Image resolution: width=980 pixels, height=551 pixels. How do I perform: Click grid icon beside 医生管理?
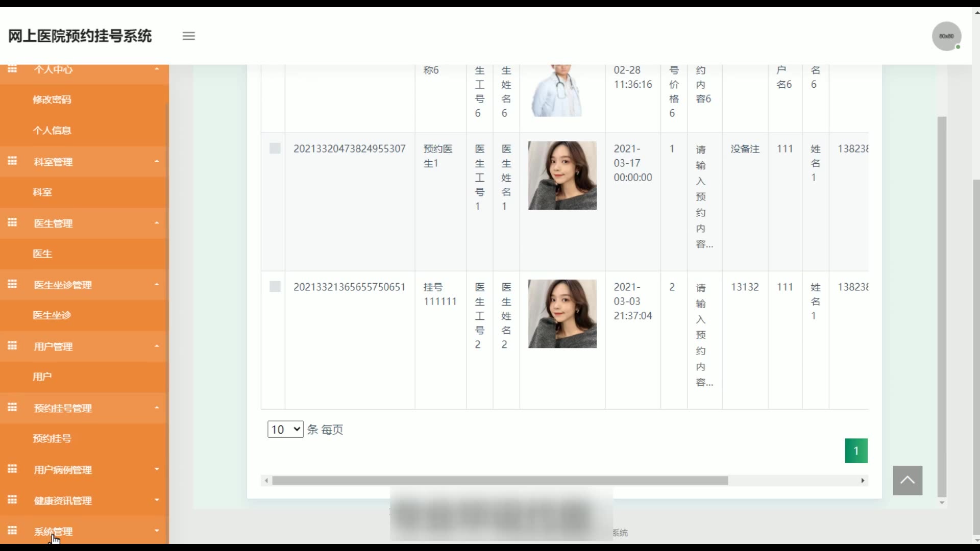click(12, 223)
